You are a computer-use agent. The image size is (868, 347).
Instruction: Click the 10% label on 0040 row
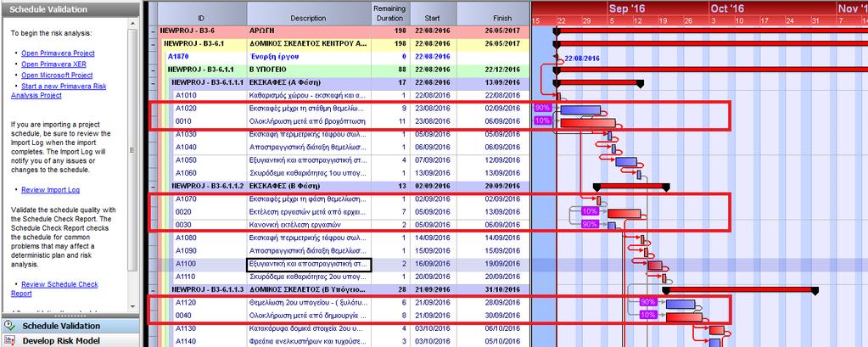click(x=647, y=315)
